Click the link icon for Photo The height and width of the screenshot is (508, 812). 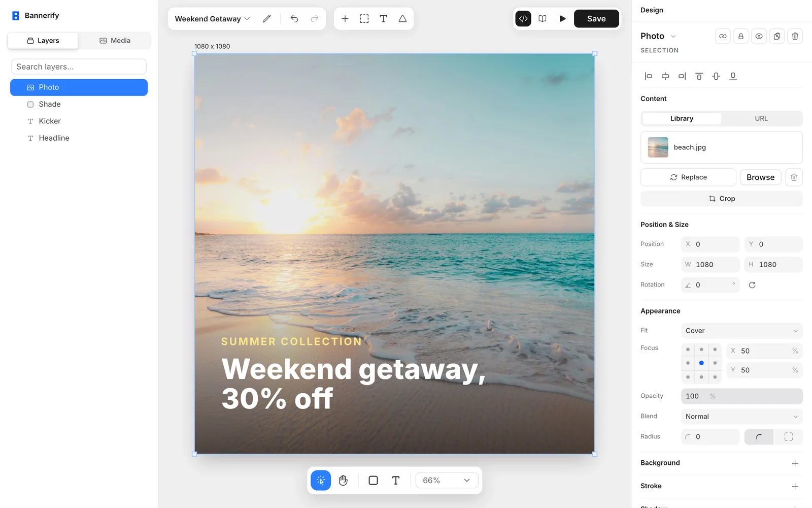pyautogui.click(x=723, y=36)
